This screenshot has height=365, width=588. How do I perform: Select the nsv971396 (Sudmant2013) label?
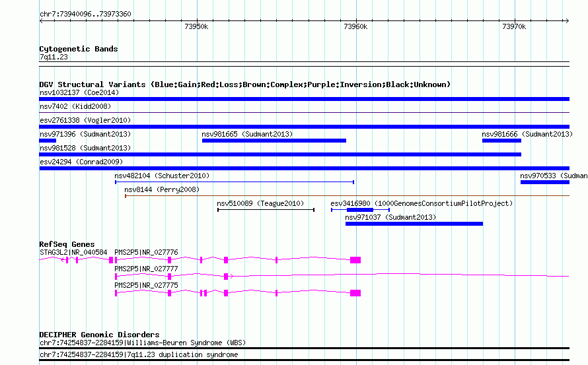[85, 134]
